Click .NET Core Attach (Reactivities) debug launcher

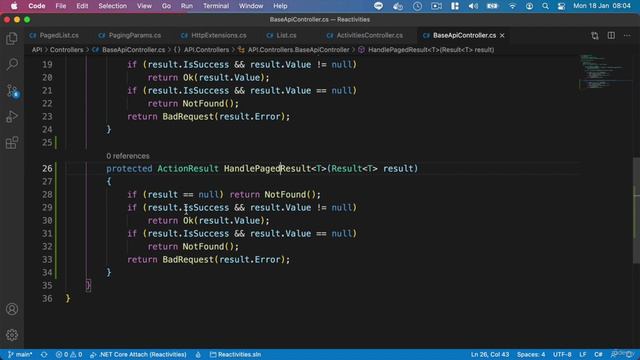138,354
